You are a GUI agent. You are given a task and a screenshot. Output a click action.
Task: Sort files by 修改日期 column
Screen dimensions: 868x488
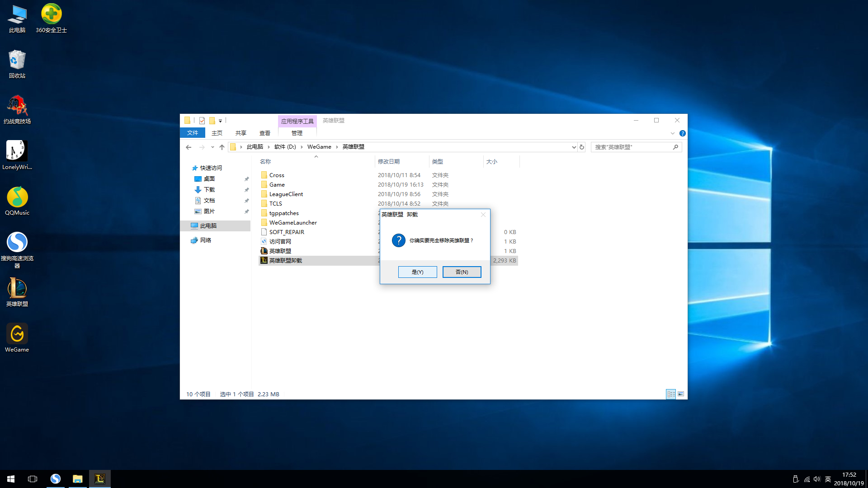[x=389, y=162]
